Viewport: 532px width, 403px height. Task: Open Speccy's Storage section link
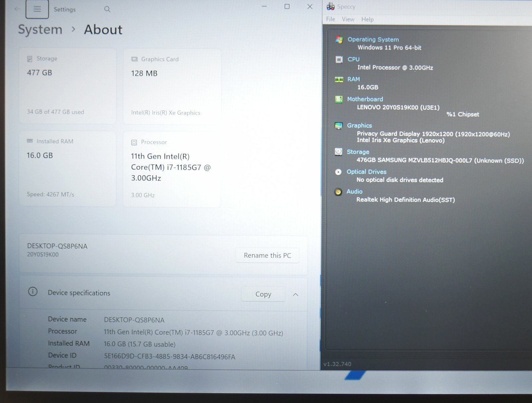click(358, 152)
